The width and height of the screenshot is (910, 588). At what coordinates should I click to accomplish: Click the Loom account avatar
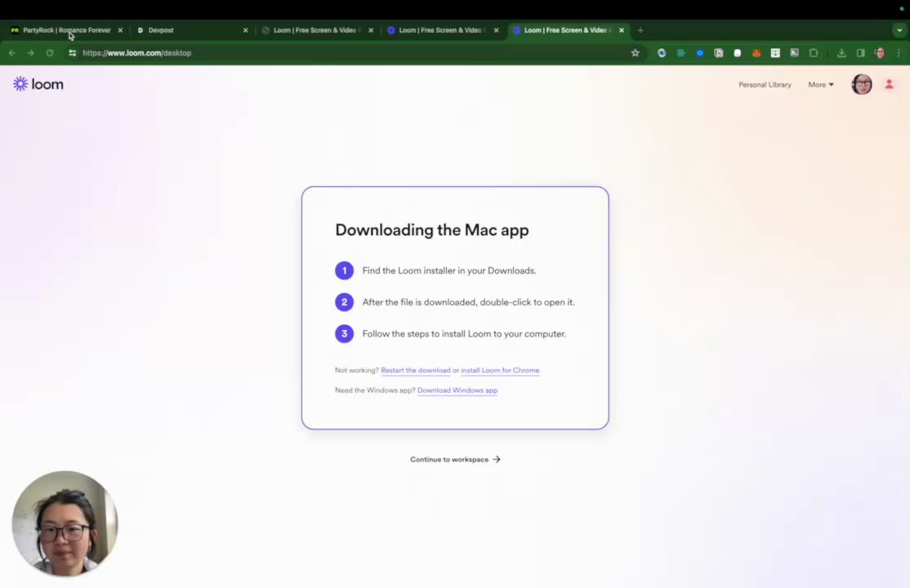point(862,84)
